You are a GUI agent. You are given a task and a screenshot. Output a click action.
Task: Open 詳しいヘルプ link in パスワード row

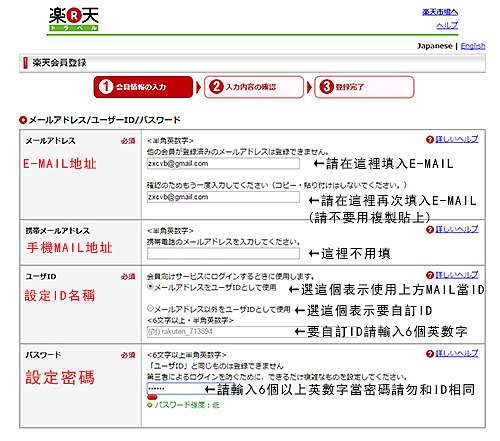click(x=457, y=354)
